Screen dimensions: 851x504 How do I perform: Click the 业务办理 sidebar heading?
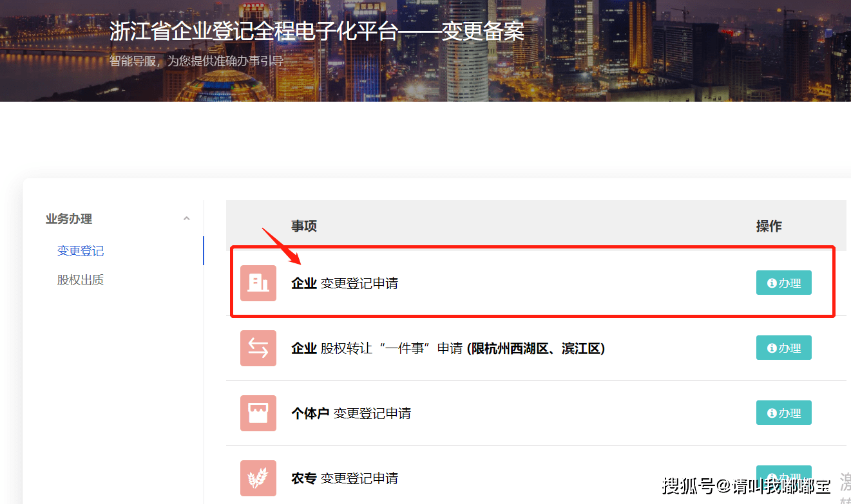69,219
